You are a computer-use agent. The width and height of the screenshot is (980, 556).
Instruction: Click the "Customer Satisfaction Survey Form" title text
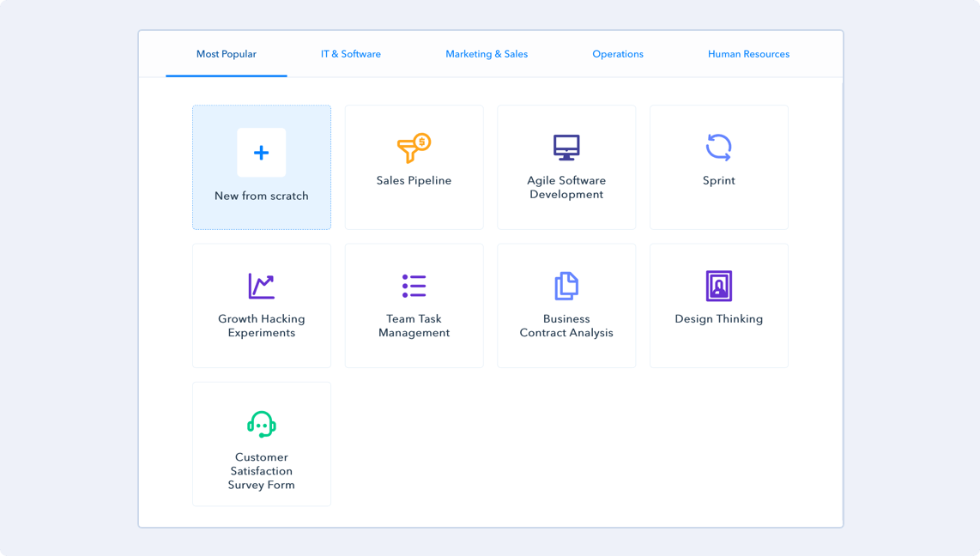[x=261, y=471]
